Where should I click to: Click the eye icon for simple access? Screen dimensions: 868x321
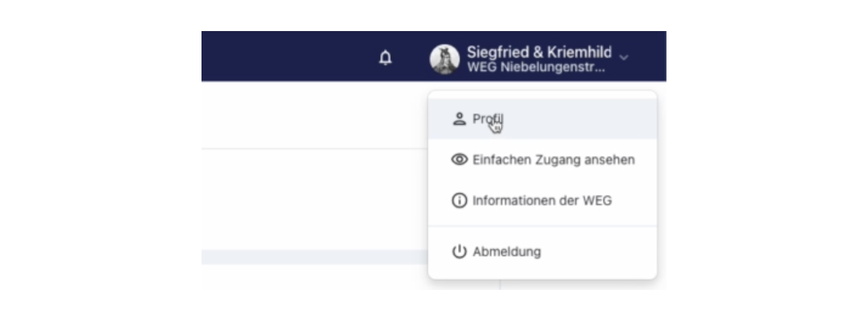[459, 160]
